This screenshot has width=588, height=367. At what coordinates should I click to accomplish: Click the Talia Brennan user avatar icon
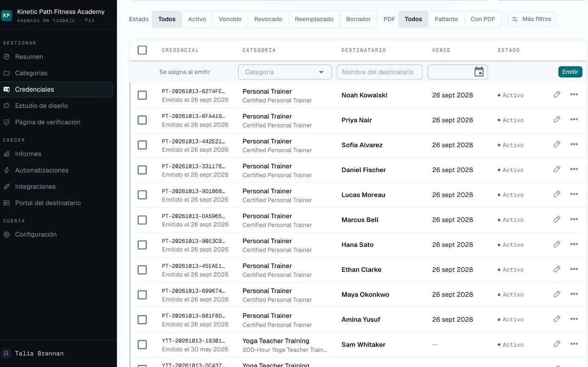pos(6,353)
